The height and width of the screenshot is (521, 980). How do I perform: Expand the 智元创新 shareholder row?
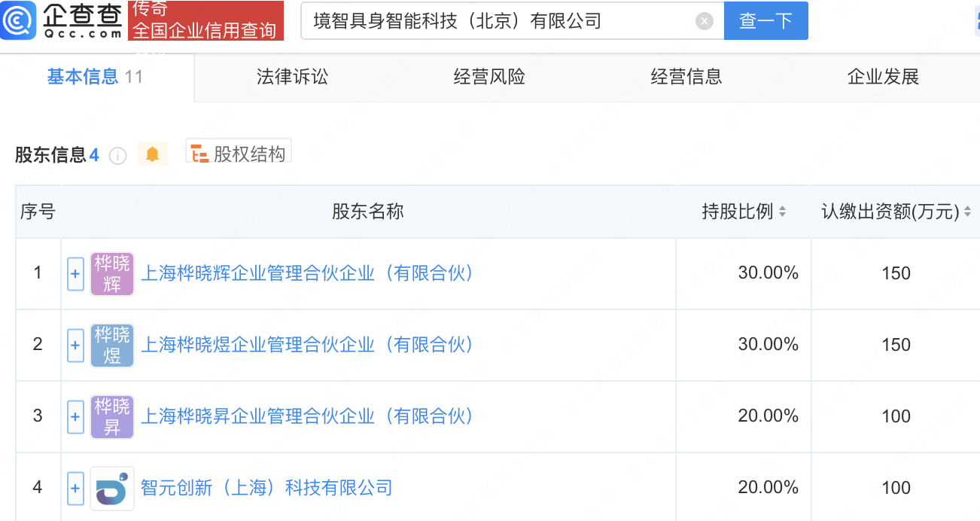pos(75,489)
